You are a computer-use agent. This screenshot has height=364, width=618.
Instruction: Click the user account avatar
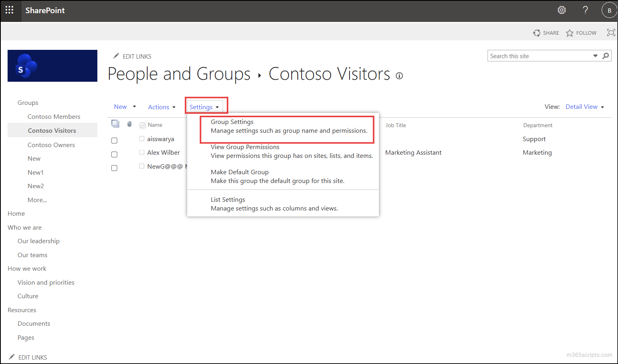(x=609, y=10)
